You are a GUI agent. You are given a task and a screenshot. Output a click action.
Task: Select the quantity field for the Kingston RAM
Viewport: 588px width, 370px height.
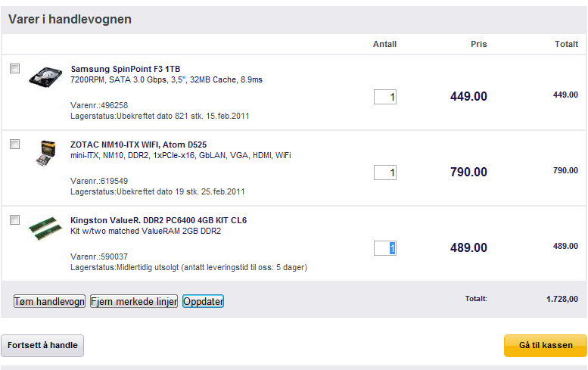(385, 248)
